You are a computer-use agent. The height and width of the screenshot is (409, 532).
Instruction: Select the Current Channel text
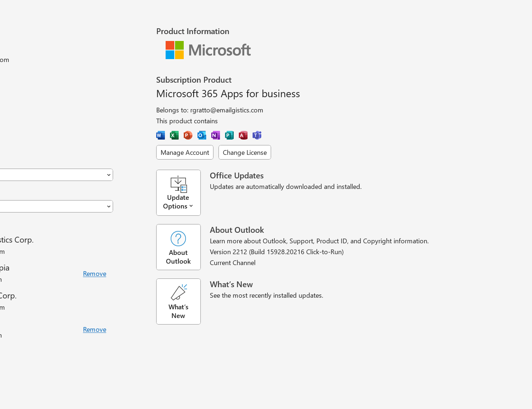[232, 263]
